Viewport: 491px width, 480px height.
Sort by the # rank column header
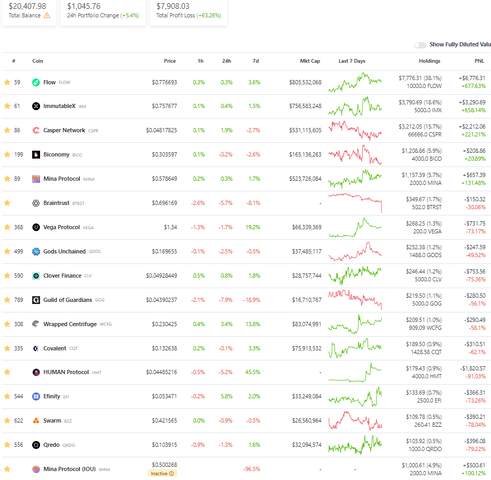pos(14,61)
